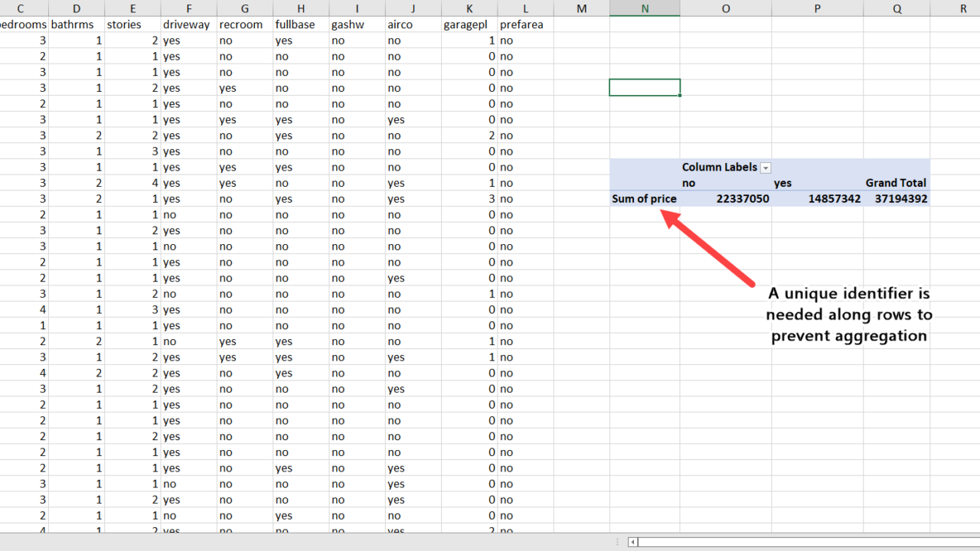980x551 pixels.
Task: Select column P header
Action: [818, 8]
